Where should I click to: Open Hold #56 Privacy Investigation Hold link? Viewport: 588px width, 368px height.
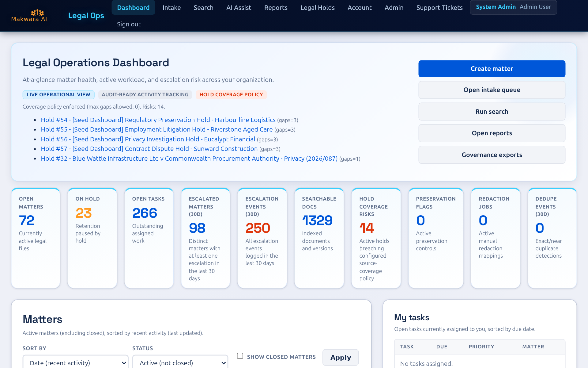pos(148,139)
